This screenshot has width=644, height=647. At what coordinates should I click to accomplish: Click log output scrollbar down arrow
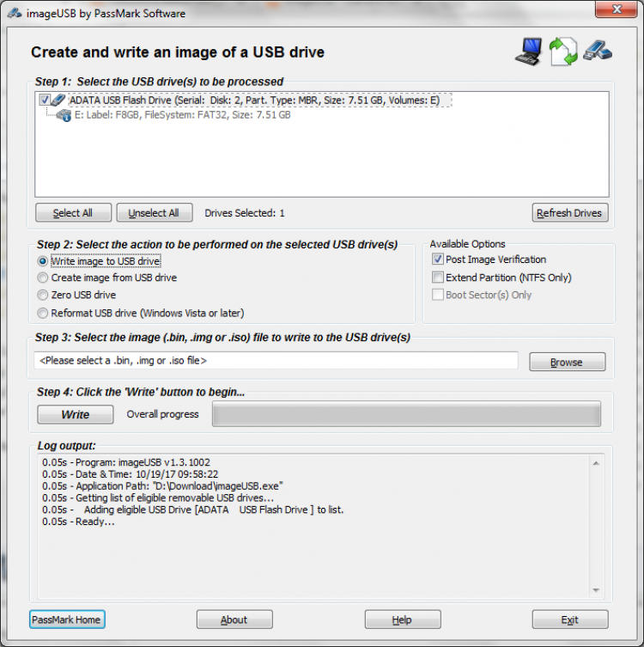[596, 590]
